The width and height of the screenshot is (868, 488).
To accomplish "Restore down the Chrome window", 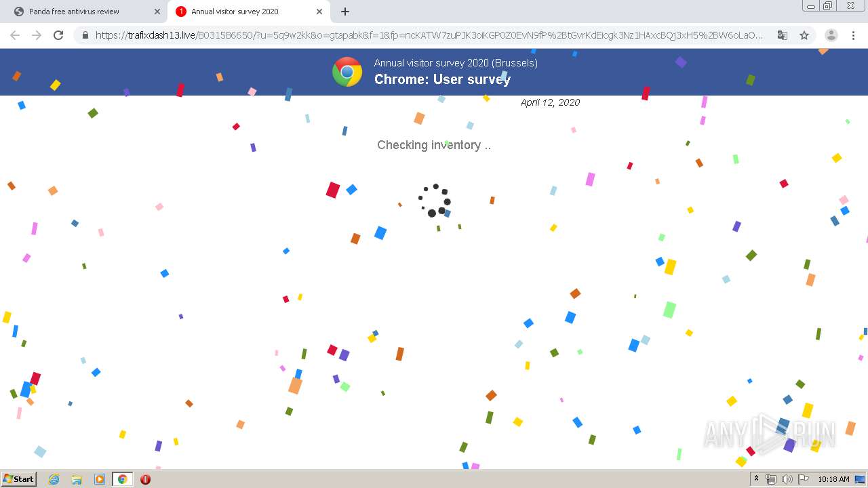I will point(827,5).
